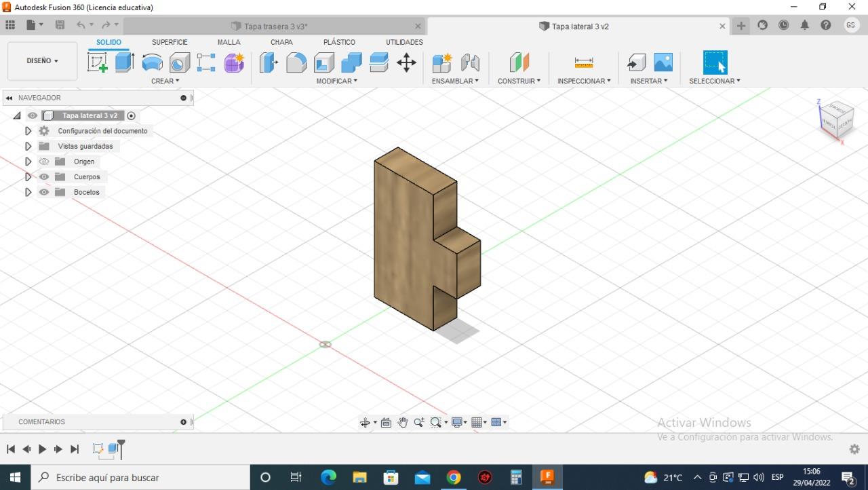The image size is (868, 490).
Task: Hide the Cuerpos folder
Action: click(44, 176)
